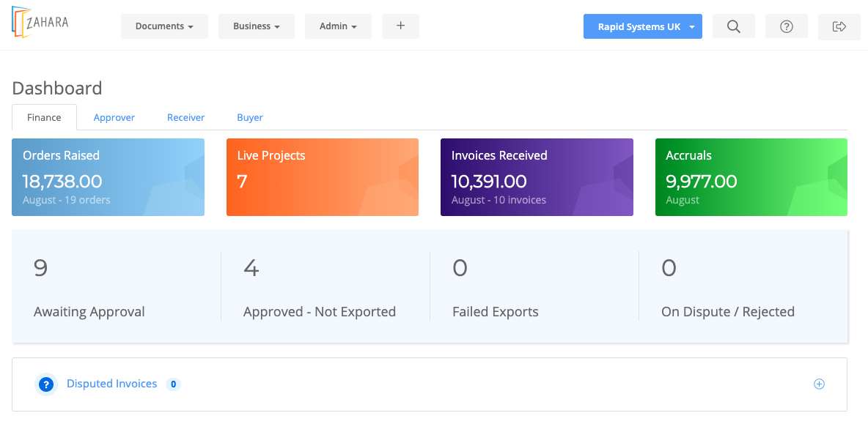Open the search magnifier icon
Viewport: 868px width, 424px height.
[733, 26]
